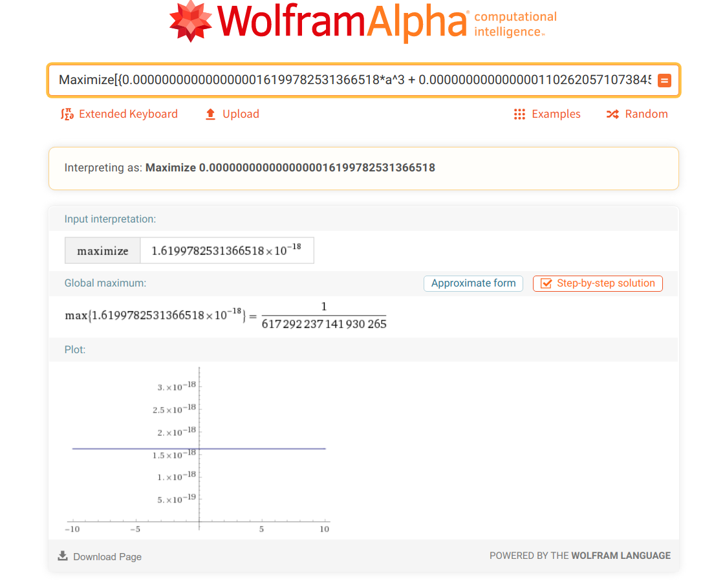
Task: Focus the Maximize query input field
Action: tap(355, 80)
